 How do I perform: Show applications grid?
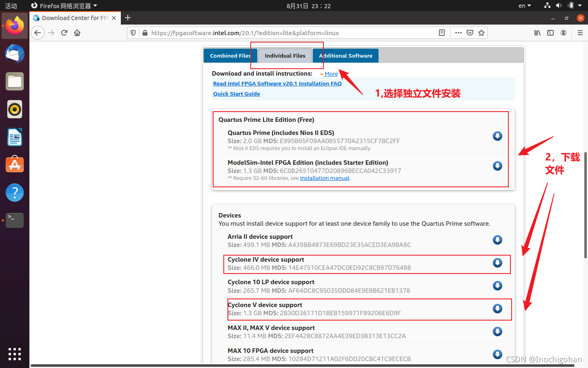[15, 354]
